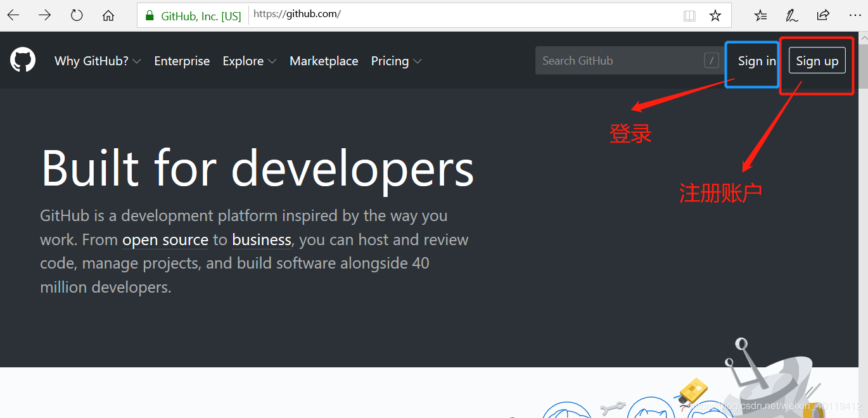
Task: Click the GitHub Octocat logo
Action: click(23, 60)
